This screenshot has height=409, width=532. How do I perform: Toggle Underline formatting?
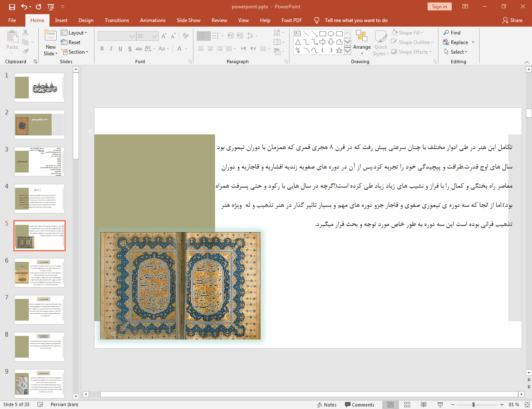[120, 49]
